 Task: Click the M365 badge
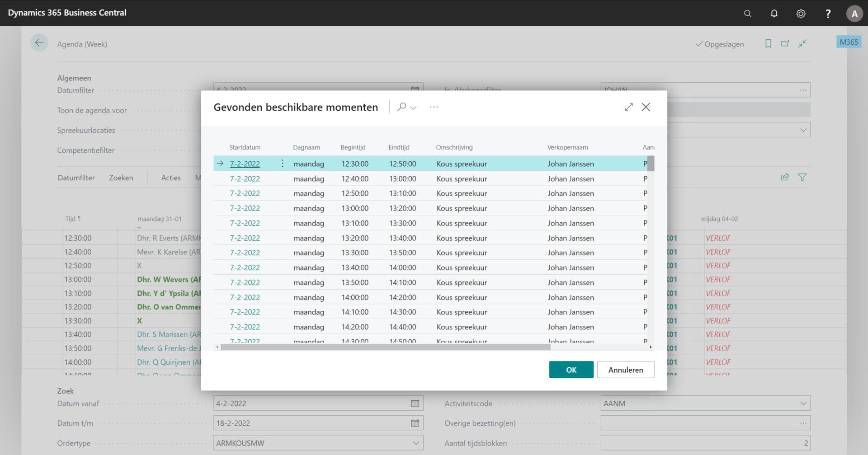click(x=849, y=42)
